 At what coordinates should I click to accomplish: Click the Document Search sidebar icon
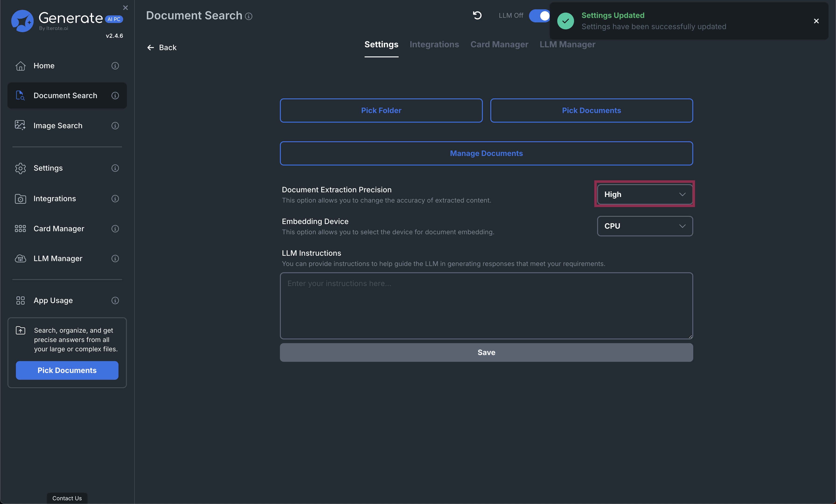pos(20,96)
